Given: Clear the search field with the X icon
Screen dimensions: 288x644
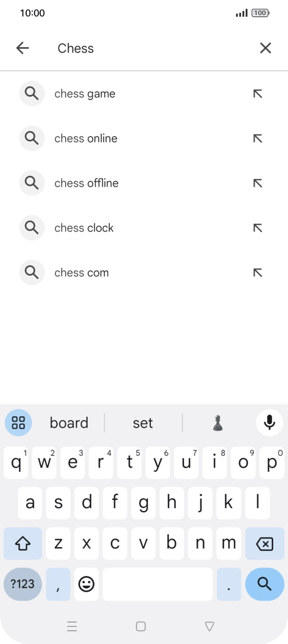Looking at the screenshot, I should pos(265,48).
